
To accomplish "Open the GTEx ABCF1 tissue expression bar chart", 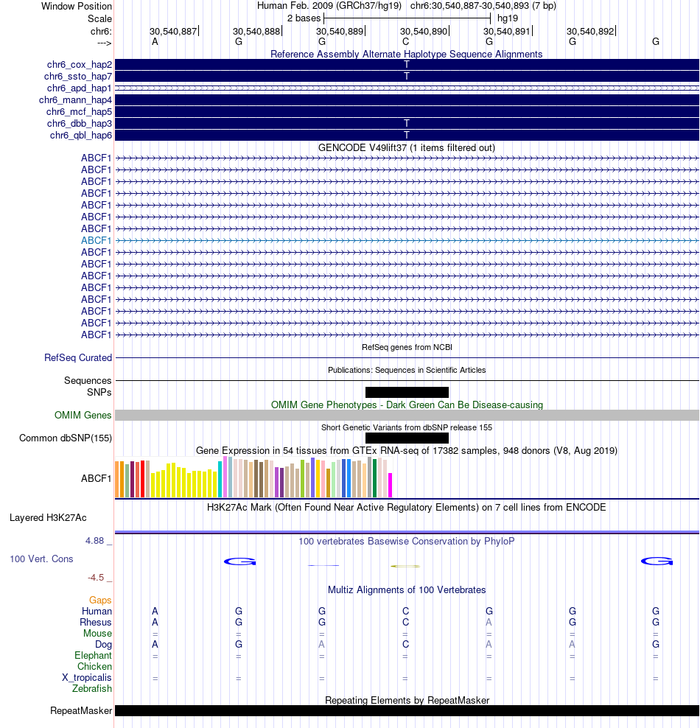I will pyautogui.click(x=254, y=477).
